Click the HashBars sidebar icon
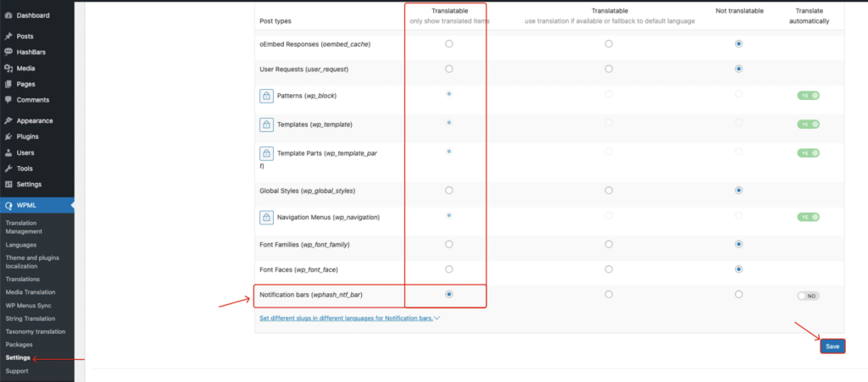868x382 pixels. click(8, 52)
